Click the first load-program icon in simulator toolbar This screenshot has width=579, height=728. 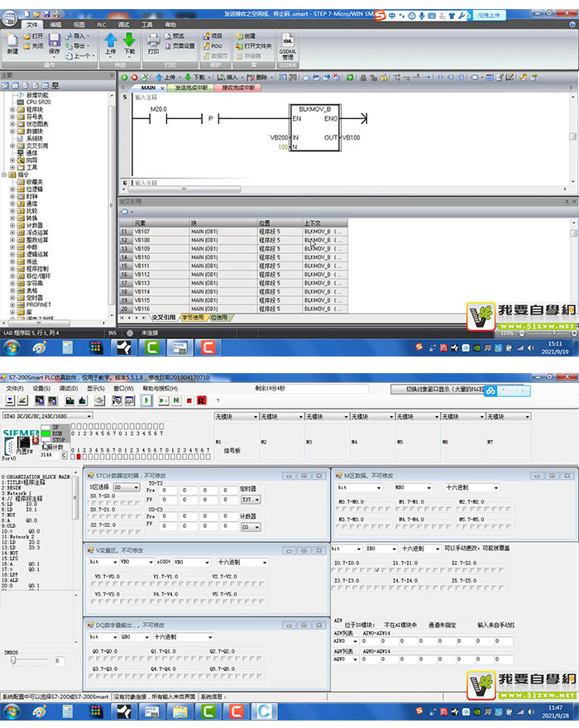coord(10,400)
